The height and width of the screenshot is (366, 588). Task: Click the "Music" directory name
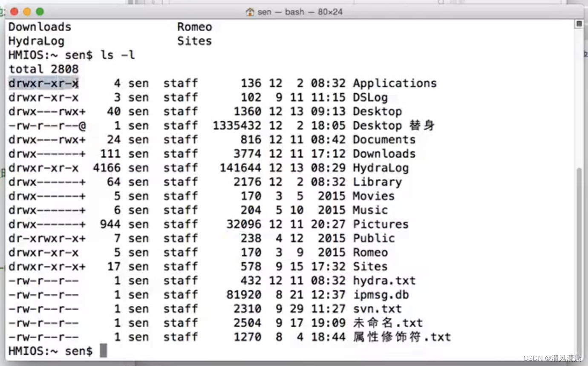click(370, 210)
